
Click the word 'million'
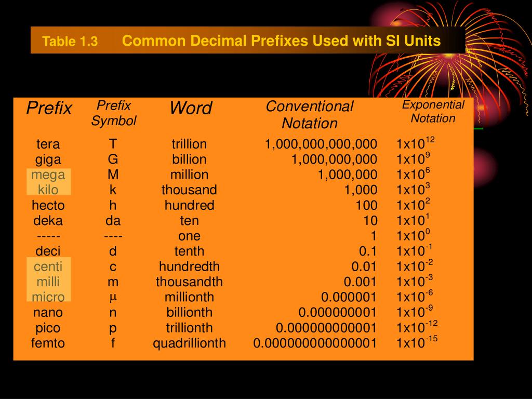pyautogui.click(x=189, y=175)
